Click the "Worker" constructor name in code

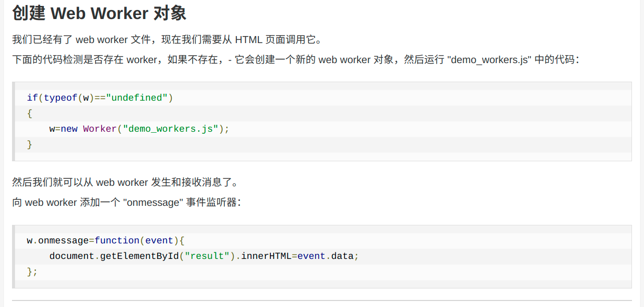(x=100, y=129)
